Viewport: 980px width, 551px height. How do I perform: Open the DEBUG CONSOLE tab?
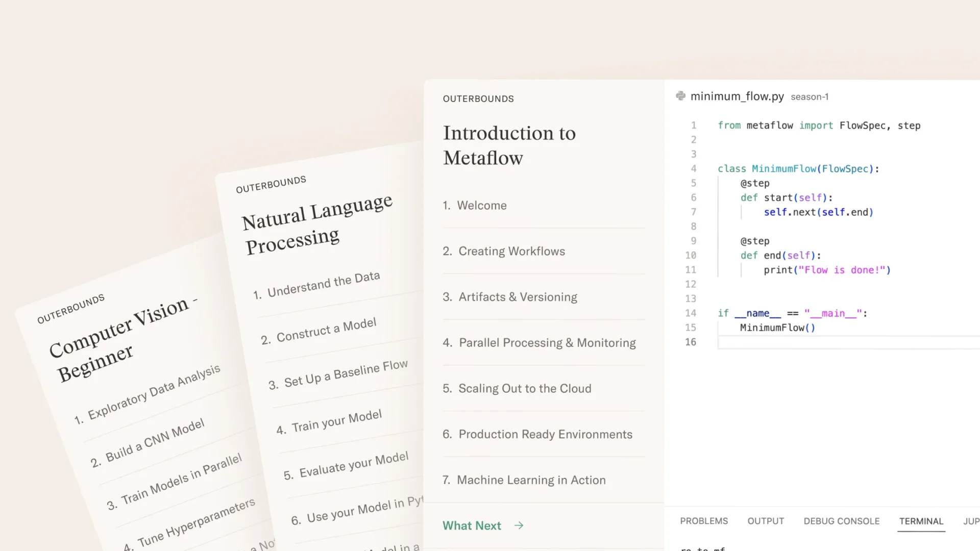pos(842,521)
